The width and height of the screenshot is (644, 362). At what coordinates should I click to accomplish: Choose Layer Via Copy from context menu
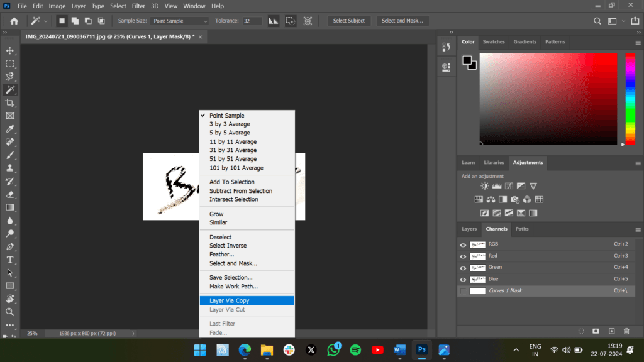tap(247, 300)
